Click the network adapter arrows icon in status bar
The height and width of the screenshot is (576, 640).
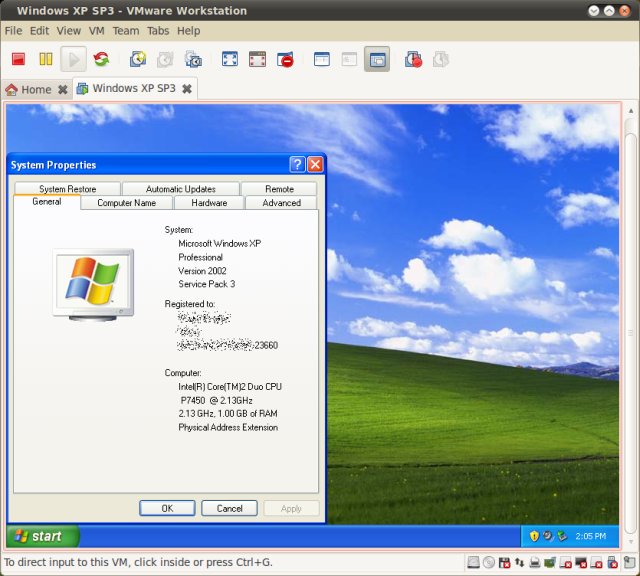coord(520,563)
